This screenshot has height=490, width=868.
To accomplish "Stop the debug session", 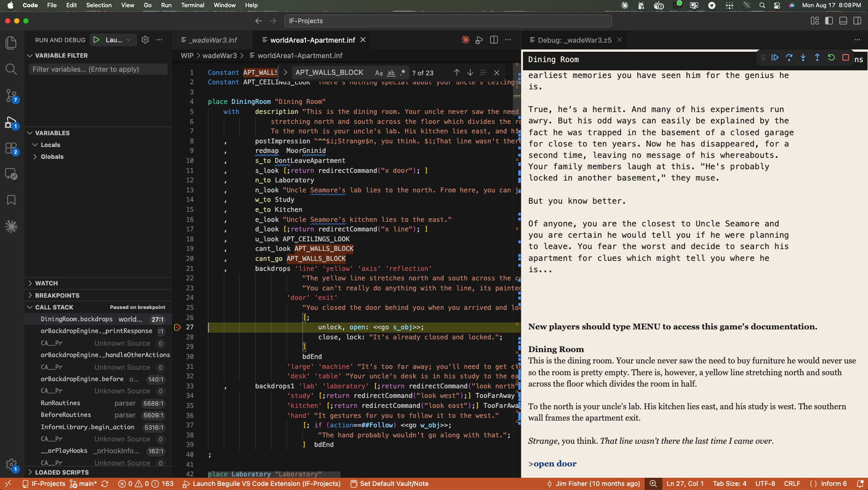I will coord(845,58).
